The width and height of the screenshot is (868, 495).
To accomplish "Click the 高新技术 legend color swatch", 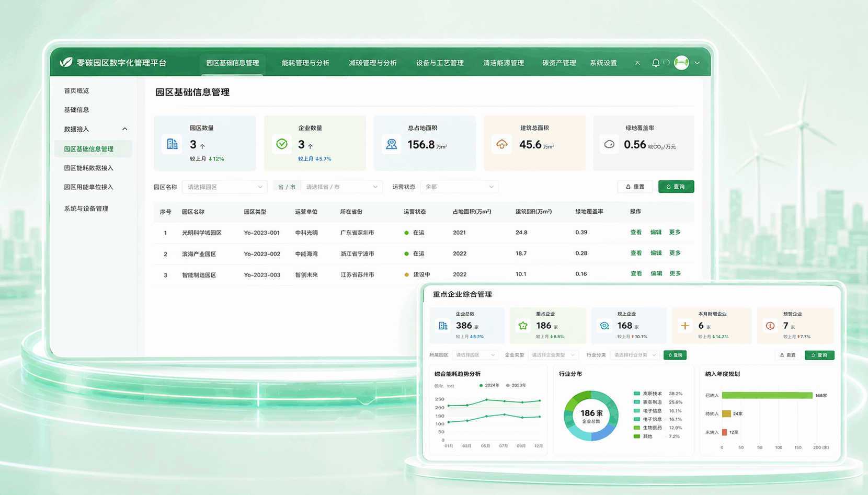I will click(x=636, y=394).
